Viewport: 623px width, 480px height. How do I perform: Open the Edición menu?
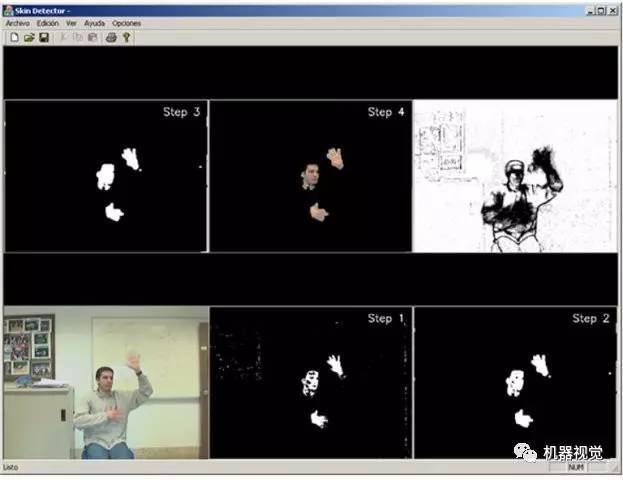48,23
